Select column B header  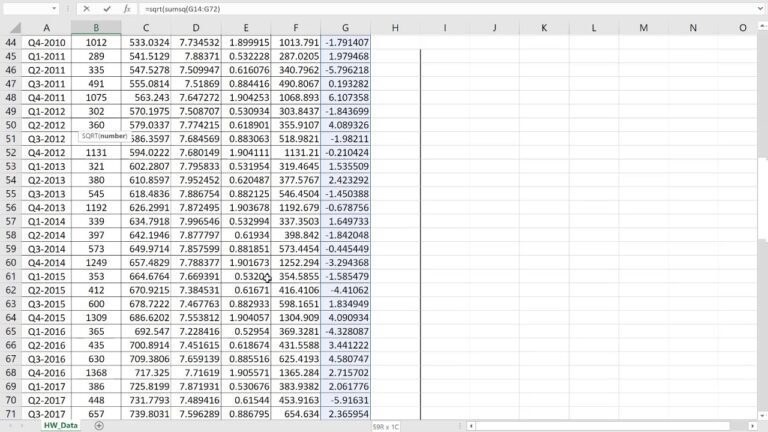(96, 28)
